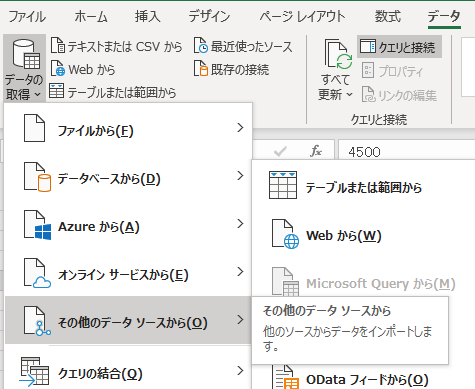Open the ページ レイアウト tab

(x=302, y=16)
